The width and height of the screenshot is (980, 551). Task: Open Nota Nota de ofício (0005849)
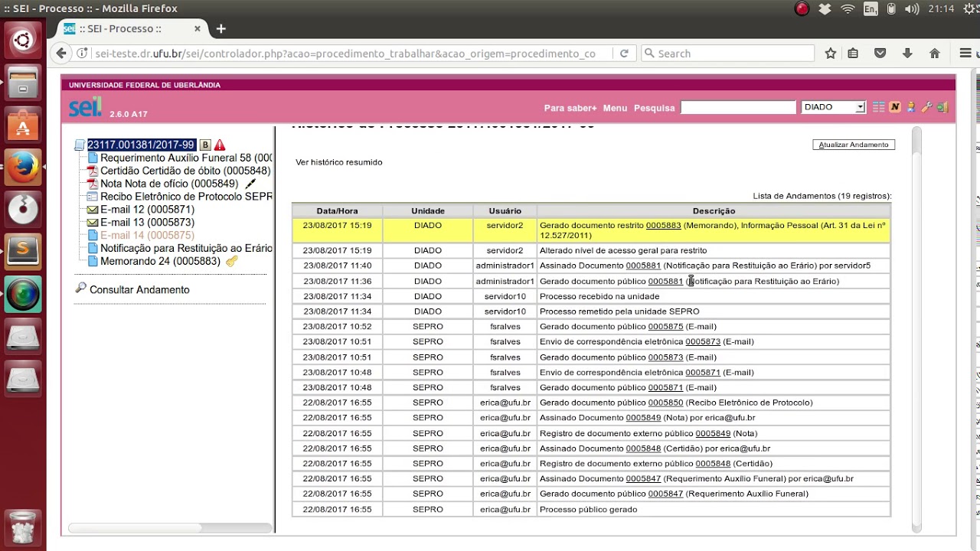point(169,184)
